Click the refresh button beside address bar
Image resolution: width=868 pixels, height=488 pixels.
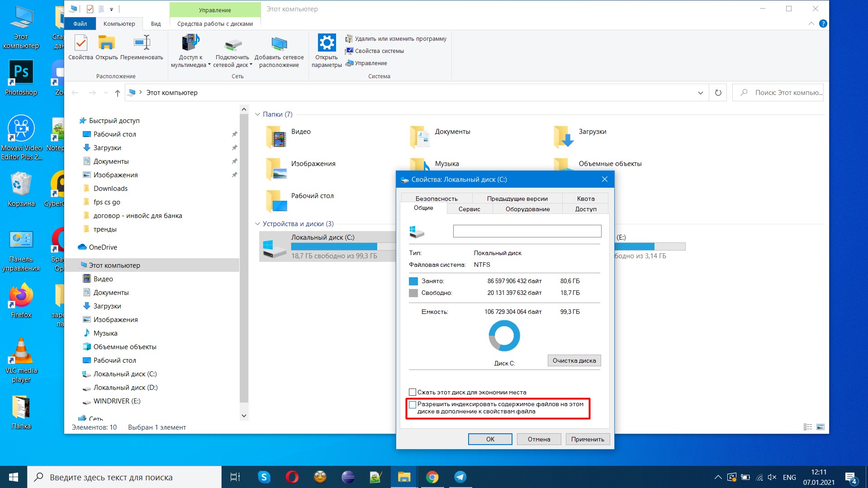[x=718, y=93]
